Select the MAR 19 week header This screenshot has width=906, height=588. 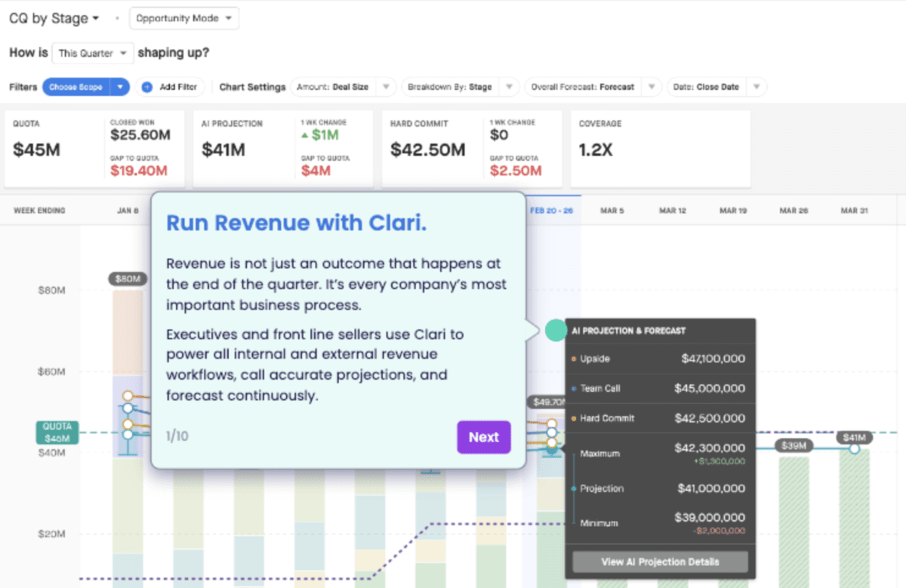(732, 211)
